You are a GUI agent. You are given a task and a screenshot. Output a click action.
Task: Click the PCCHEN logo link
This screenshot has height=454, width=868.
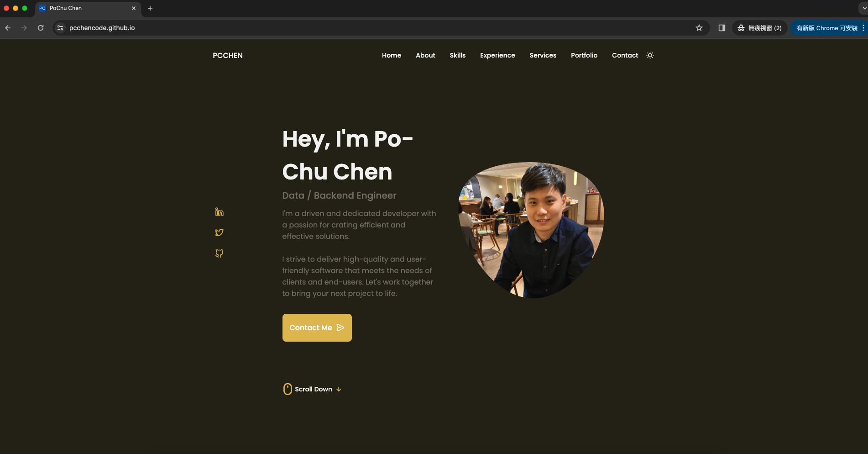pyautogui.click(x=228, y=55)
